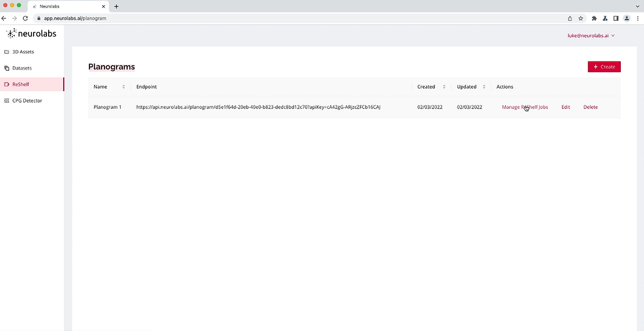
Task: Bookmark this page with the star icon
Action: click(x=581, y=18)
